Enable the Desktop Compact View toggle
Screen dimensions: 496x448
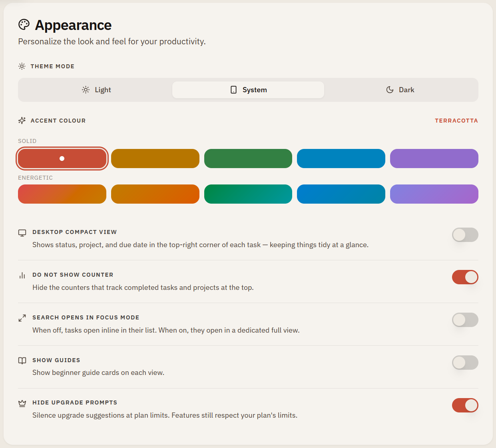465,235
